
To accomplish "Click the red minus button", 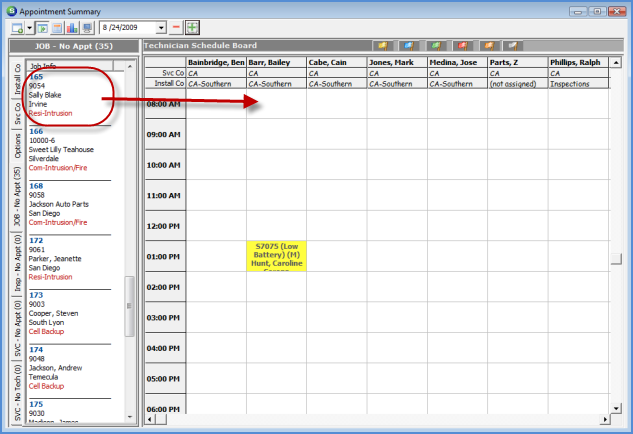I will point(176,27).
